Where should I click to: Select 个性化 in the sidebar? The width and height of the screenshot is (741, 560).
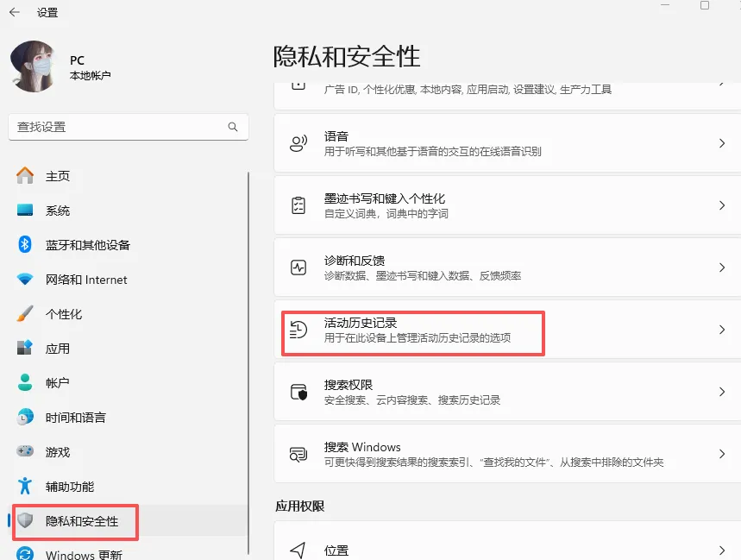[x=129, y=314]
